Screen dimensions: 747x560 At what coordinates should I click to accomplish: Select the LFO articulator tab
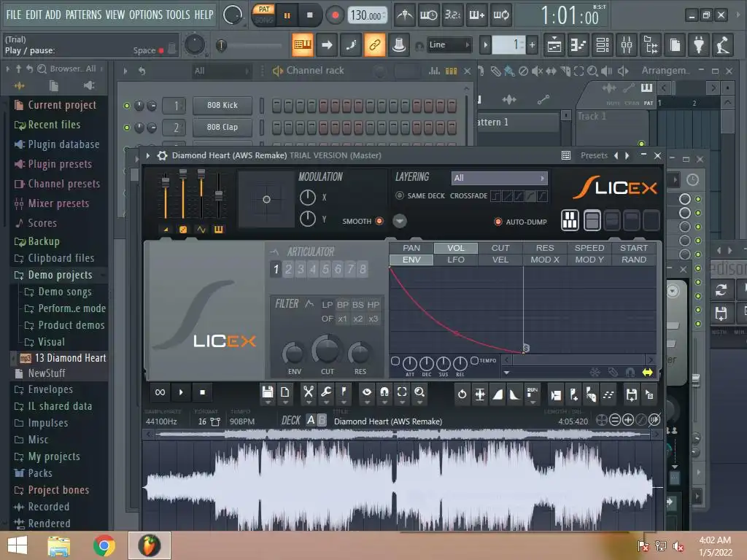click(x=456, y=260)
